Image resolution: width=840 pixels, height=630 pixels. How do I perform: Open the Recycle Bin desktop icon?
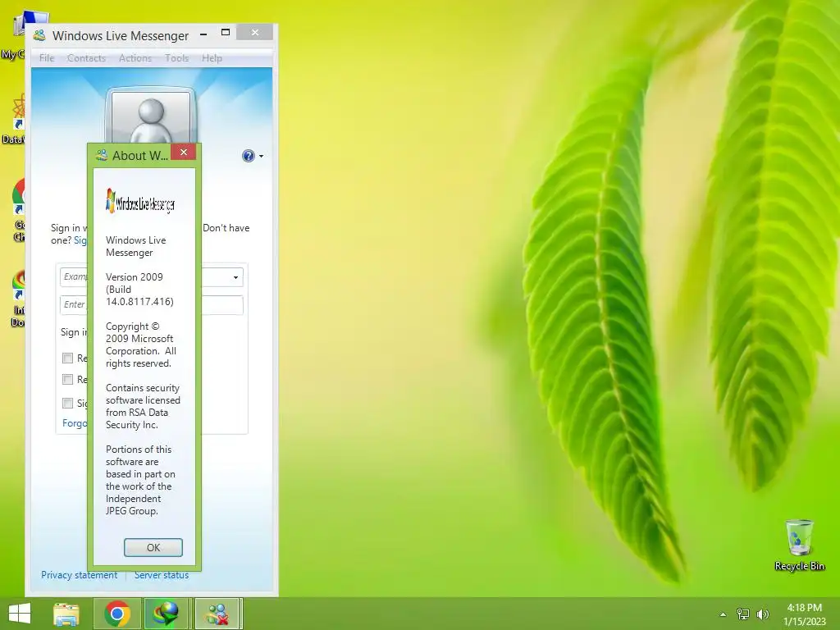point(799,545)
